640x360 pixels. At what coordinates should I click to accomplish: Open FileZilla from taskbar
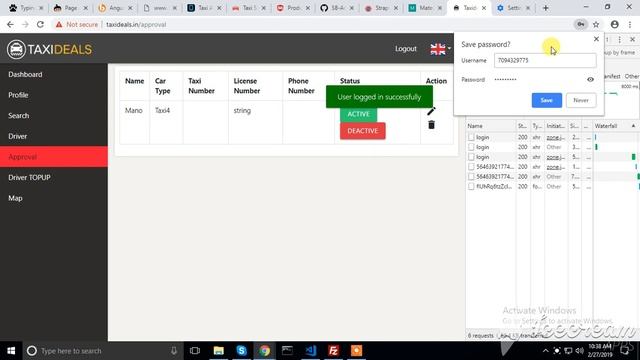pos(333,351)
